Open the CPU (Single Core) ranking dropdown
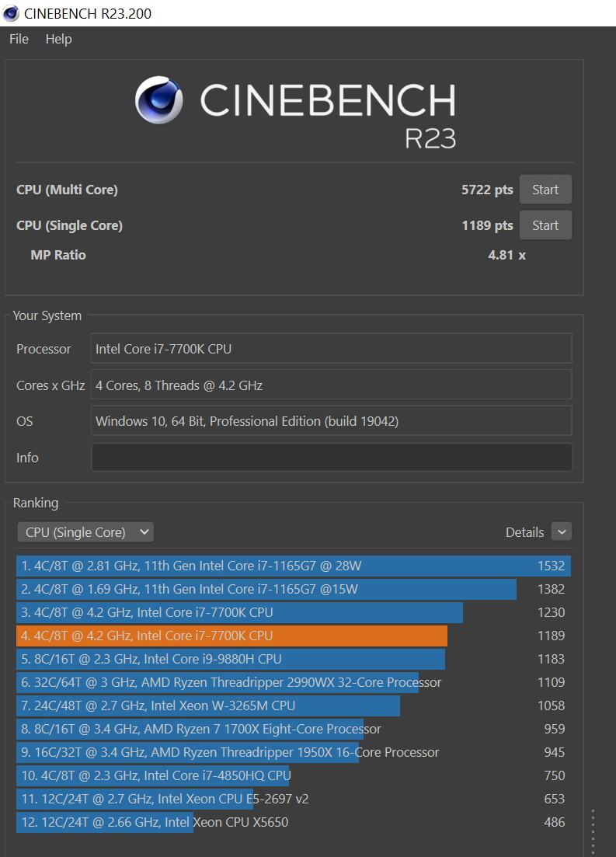Viewport: 616px width, 857px height. (x=85, y=532)
